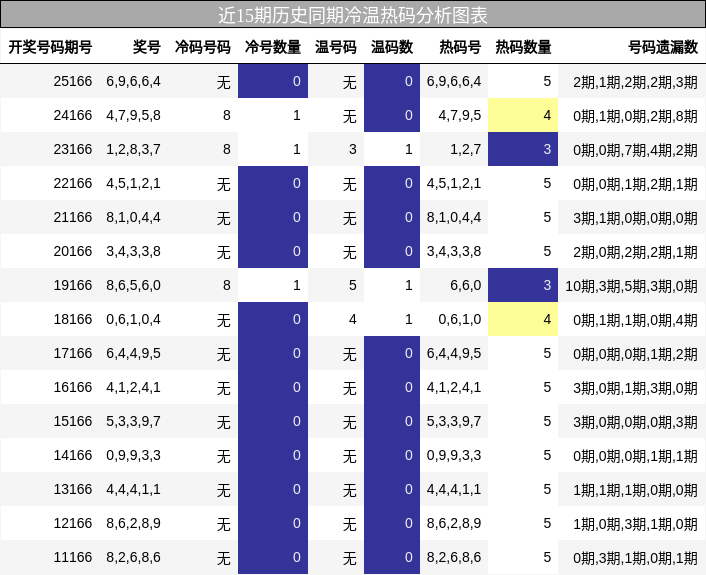Click period number 14166
Image resolution: width=706 pixels, height=575 pixels.
(x=72, y=455)
